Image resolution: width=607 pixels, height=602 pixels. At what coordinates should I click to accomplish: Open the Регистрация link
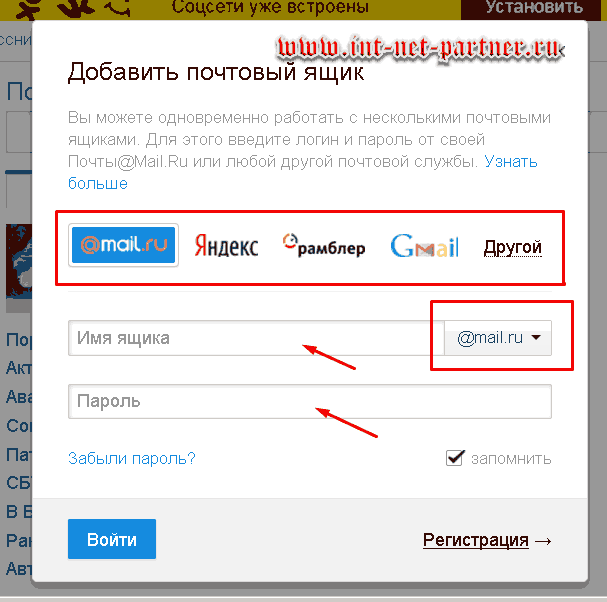pos(475,540)
